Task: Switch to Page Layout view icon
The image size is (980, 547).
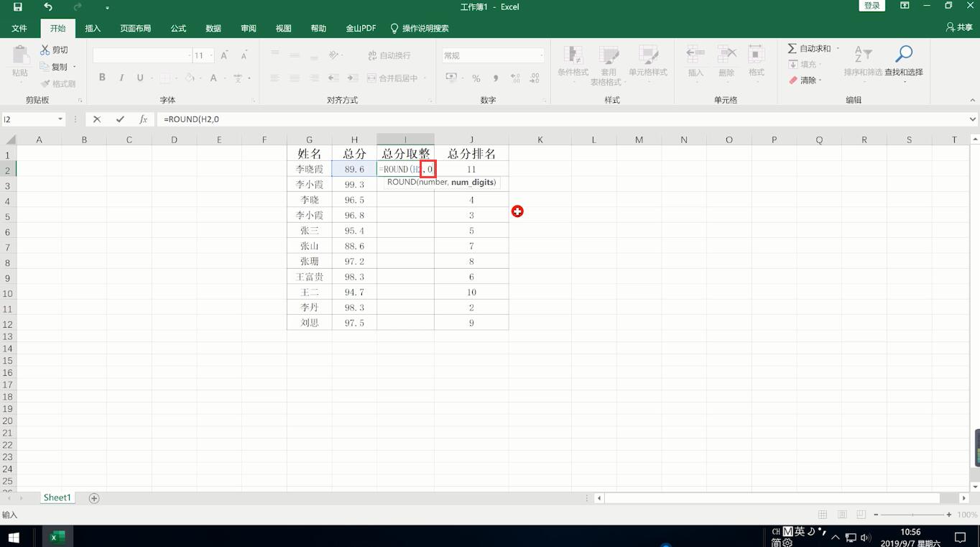Action: [842, 515]
